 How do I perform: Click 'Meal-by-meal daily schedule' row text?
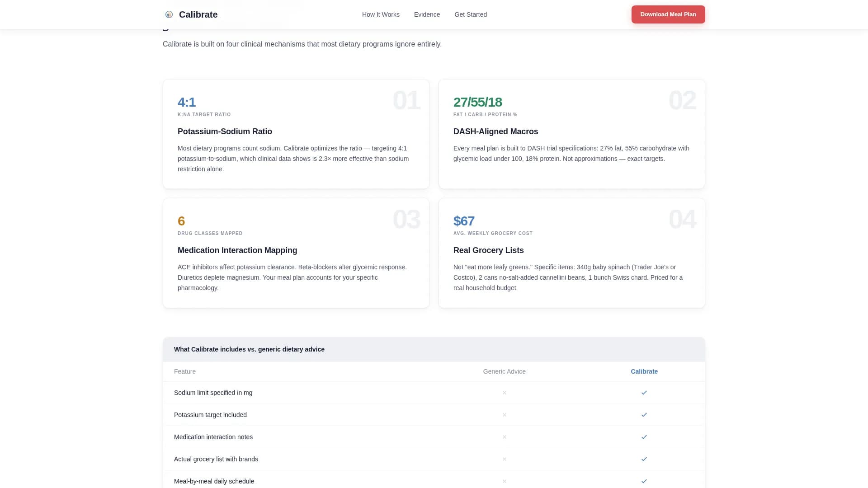(x=214, y=481)
